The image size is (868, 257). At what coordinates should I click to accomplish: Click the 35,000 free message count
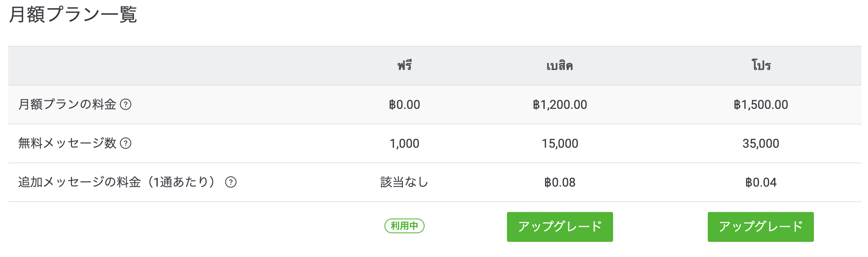761,144
